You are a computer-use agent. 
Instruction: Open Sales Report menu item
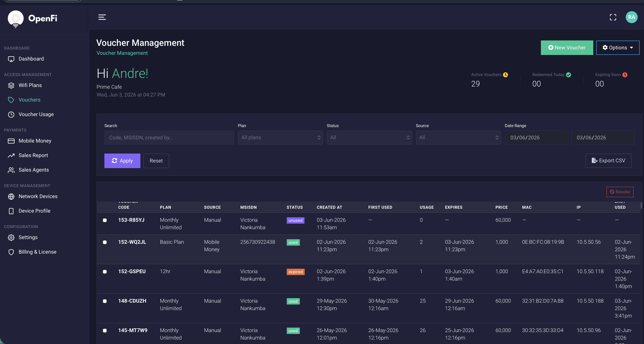tap(33, 155)
